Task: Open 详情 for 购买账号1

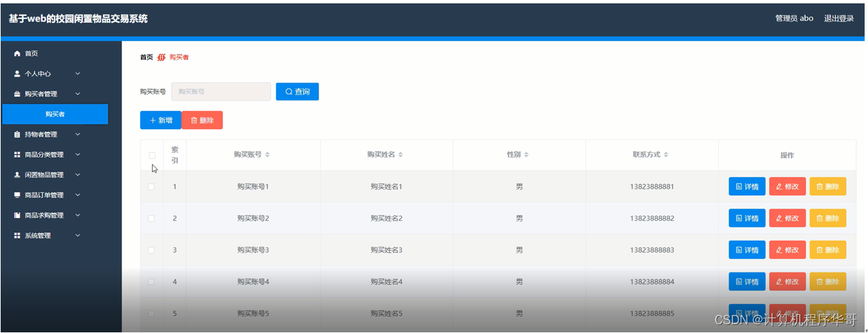Action: 747,186
